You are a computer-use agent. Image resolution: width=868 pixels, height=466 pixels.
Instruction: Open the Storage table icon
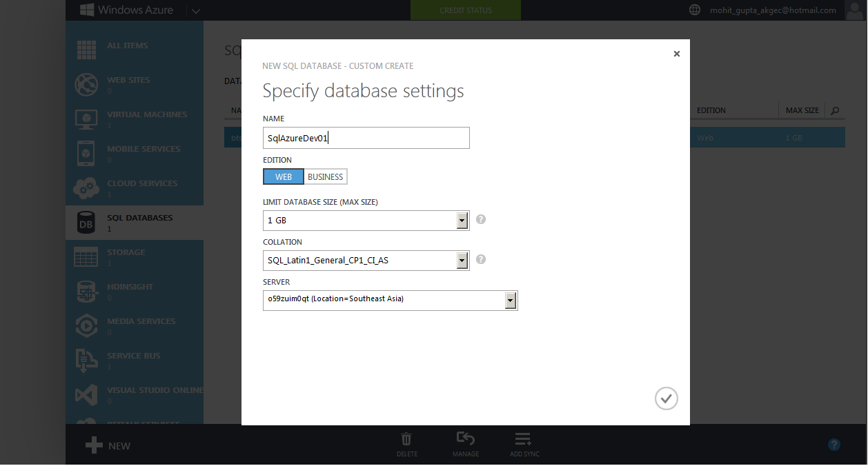(x=86, y=256)
